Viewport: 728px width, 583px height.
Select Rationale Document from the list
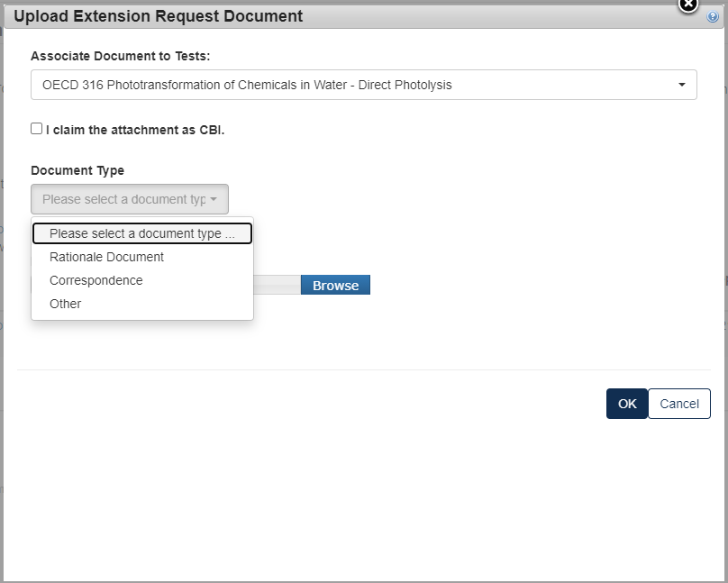pos(106,257)
